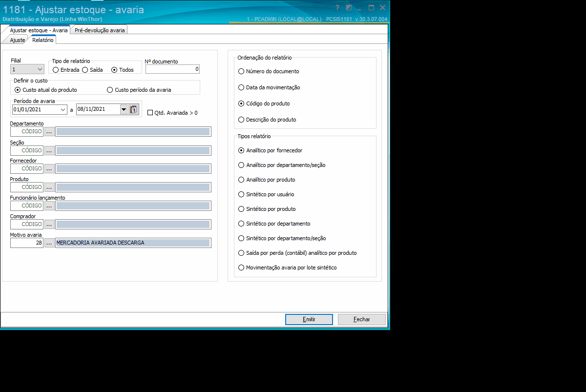586x392 pixels.
Task: Open Funcionário lançamento lookup ellipsis button
Action: point(49,206)
